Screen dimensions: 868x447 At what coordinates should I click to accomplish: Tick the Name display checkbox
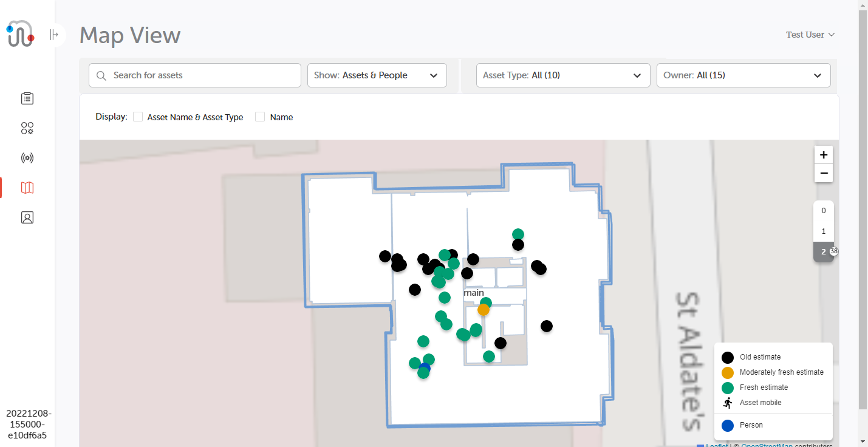click(260, 117)
